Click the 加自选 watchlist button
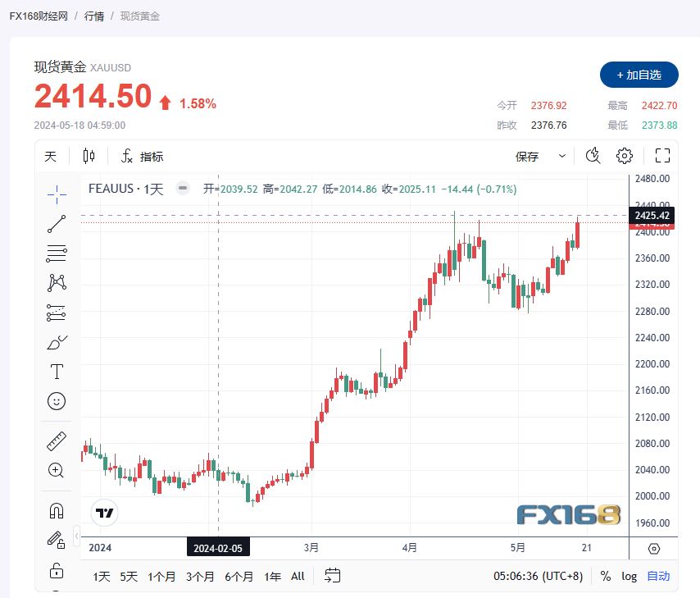The image size is (700, 598). pos(640,75)
